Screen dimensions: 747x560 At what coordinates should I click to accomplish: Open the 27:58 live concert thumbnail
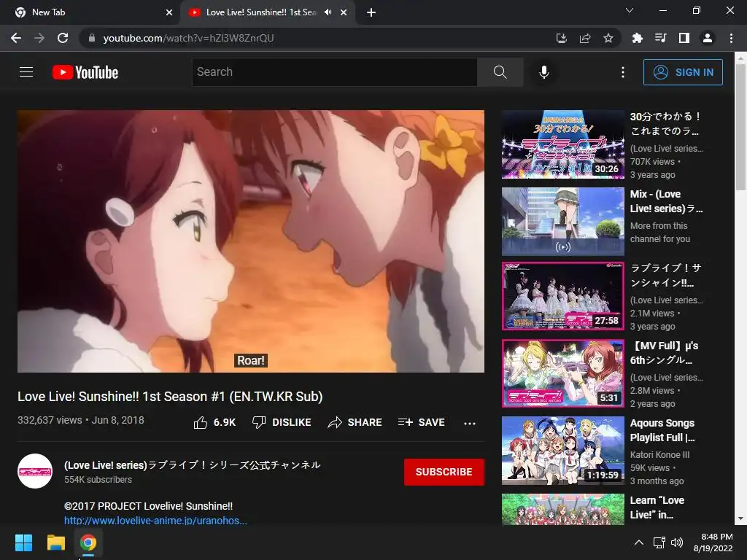(562, 296)
